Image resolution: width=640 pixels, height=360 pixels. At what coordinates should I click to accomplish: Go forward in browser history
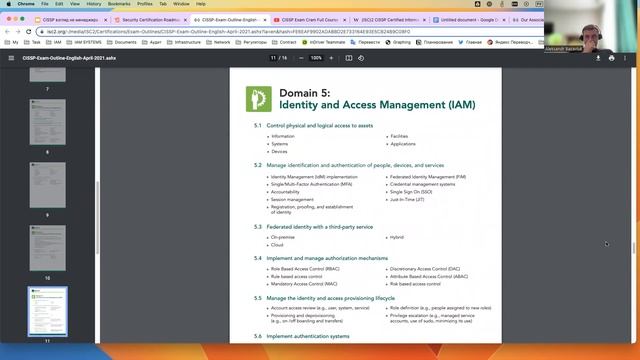click(18, 31)
